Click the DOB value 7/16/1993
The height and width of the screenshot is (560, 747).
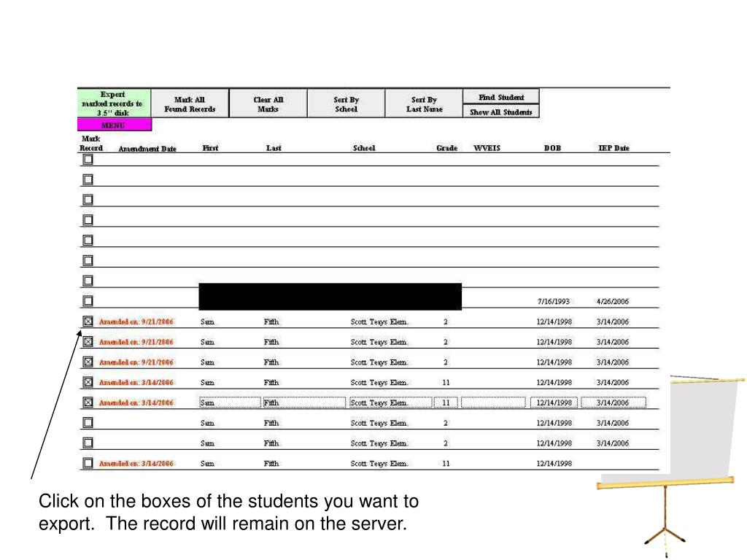click(x=554, y=301)
